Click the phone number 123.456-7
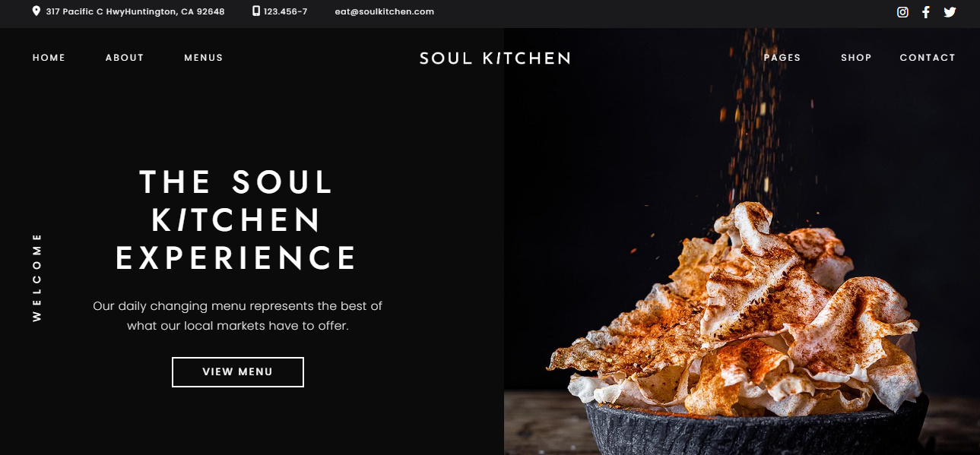This screenshot has height=455, width=980. (286, 11)
